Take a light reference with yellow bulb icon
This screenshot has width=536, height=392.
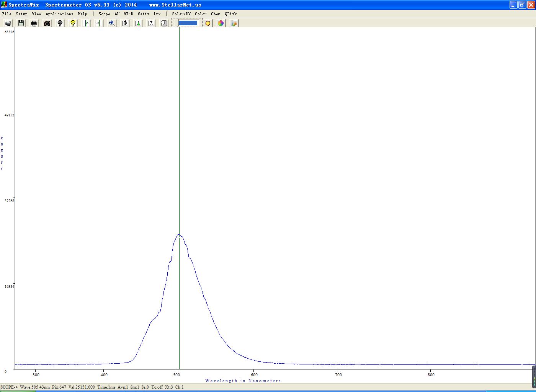coord(73,23)
